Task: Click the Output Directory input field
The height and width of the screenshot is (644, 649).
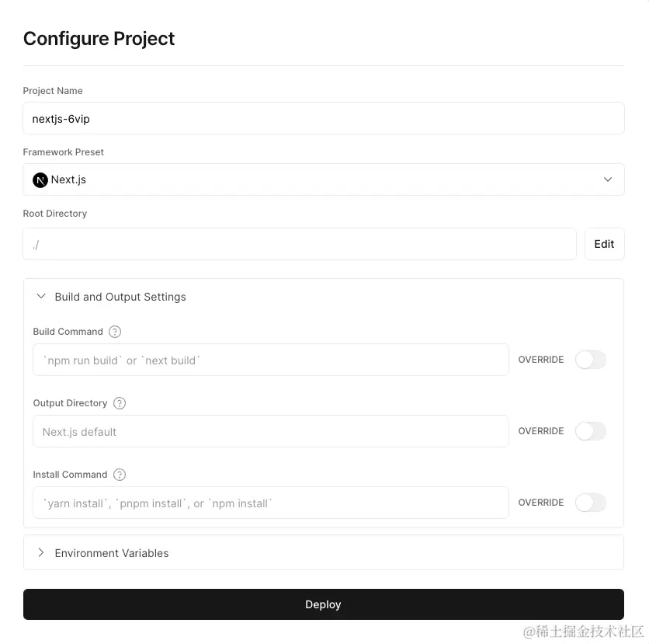Action: 271,431
